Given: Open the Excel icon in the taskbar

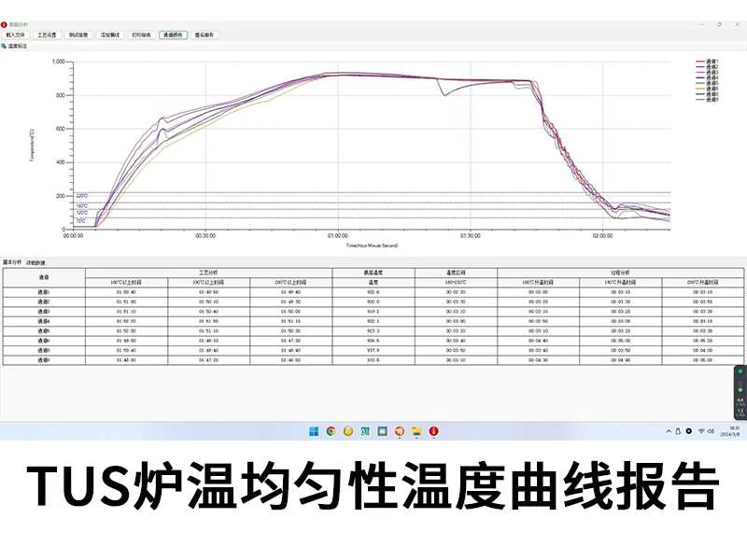Looking at the screenshot, I should tap(365, 431).
